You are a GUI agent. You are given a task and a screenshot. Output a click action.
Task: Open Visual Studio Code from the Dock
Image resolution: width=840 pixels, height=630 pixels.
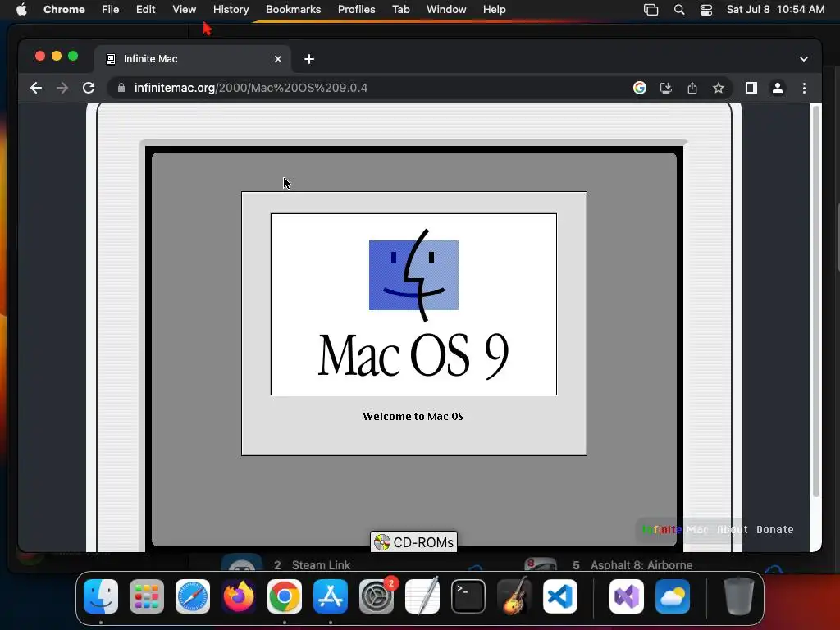click(x=560, y=596)
